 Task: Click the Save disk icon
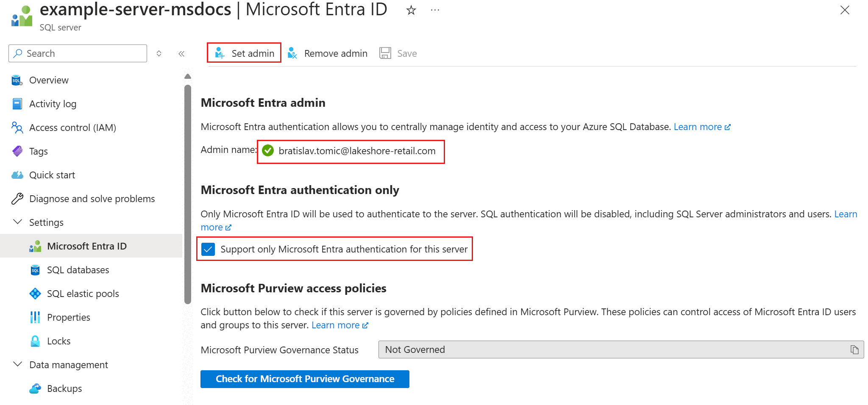coord(385,53)
